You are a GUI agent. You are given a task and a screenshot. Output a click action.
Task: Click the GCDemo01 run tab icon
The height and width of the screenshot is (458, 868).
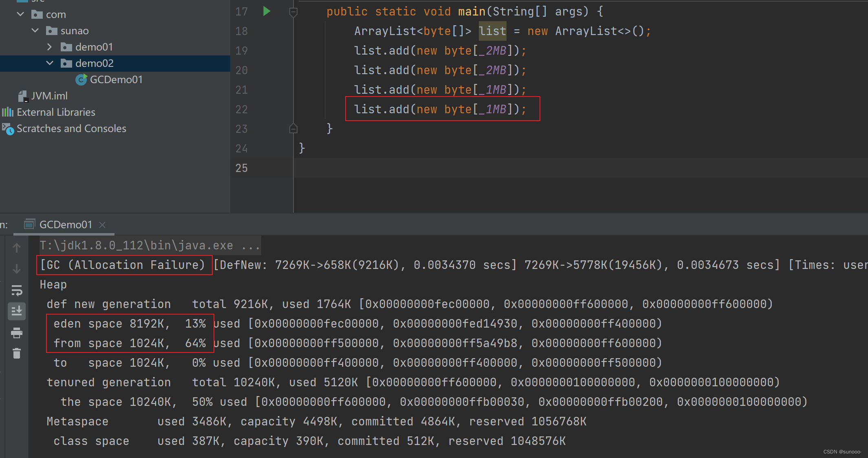29,224
